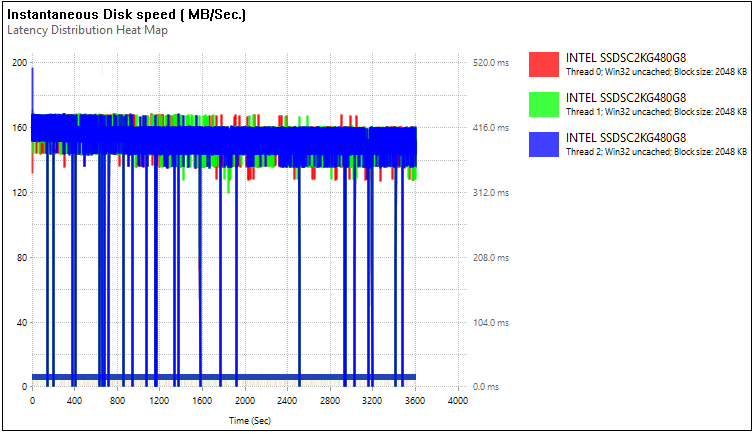
Task: Click the Instantaneous Disk speed chart title
Action: click(126, 14)
